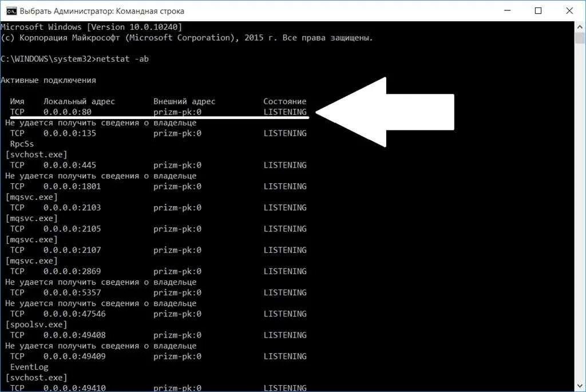Click the 'EventLog' service name
586x392 pixels.
29,367
